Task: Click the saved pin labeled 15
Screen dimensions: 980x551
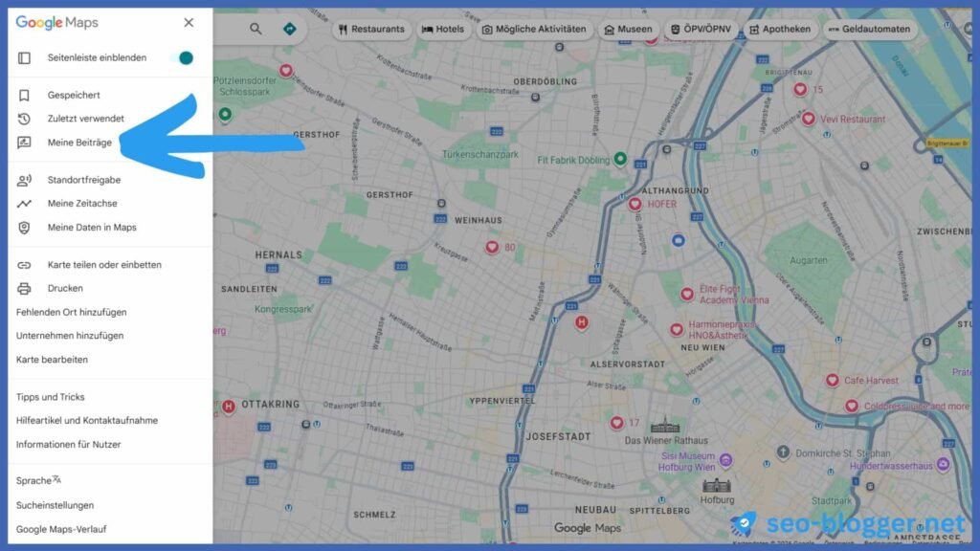Action: click(x=800, y=89)
